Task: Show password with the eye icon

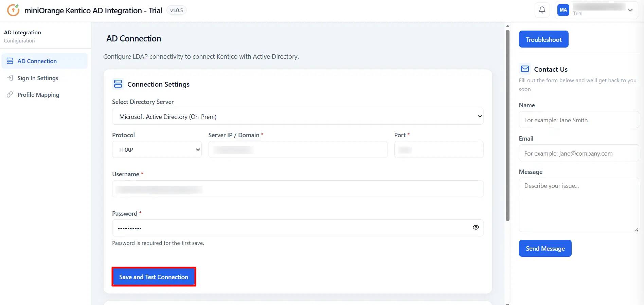Action: (x=476, y=228)
